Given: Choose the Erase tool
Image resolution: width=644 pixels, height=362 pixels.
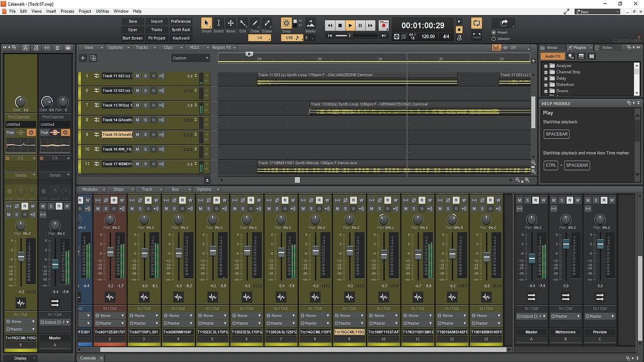Looking at the screenshot, I should (267, 23).
